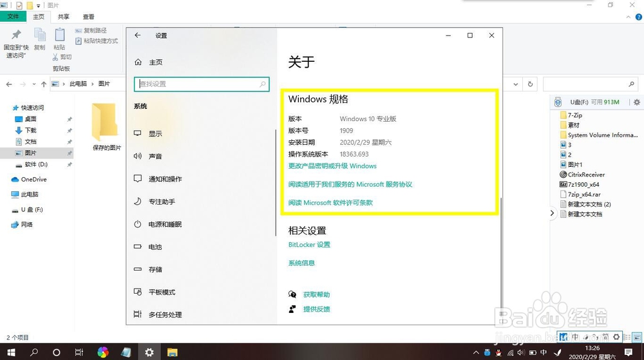Screen dimensions: 644x360
Task: Open Sound (声音) settings
Action: 148,156
